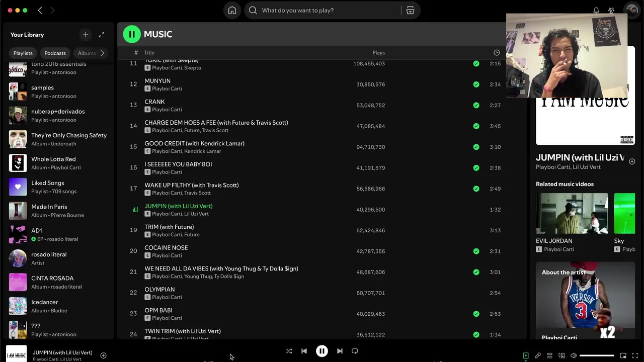Toggle shuffle in the player bar
The image size is (644, 362).
point(289,351)
